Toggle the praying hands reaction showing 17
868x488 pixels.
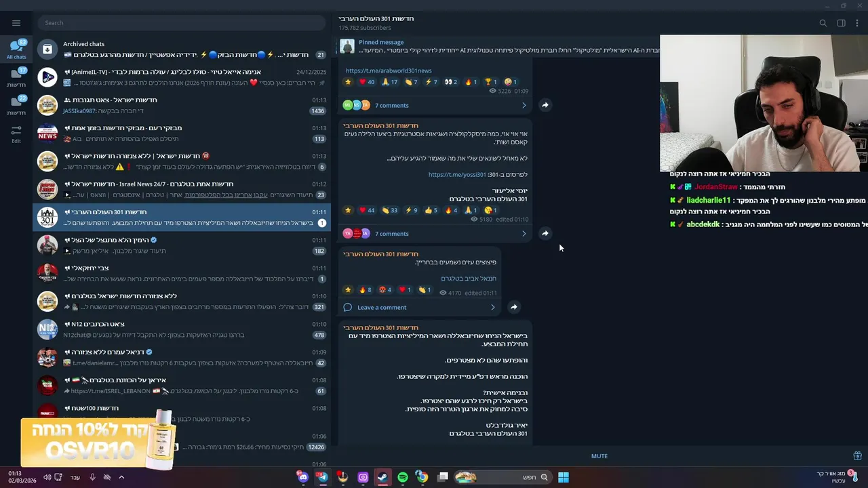390,82
